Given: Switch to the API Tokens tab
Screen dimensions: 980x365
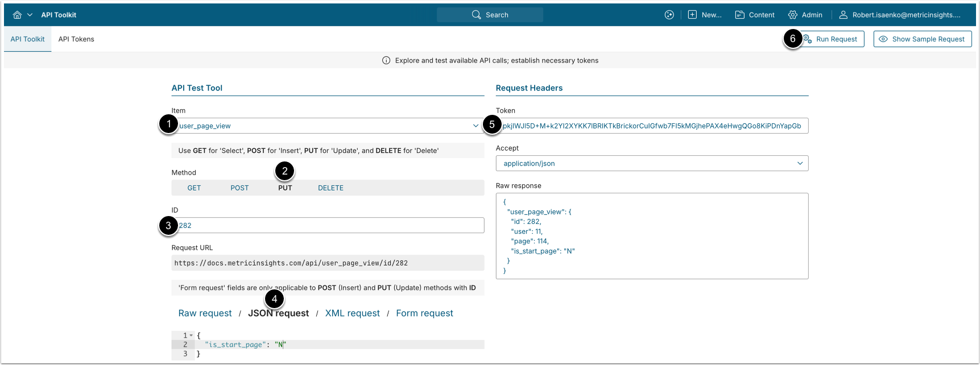Looking at the screenshot, I should coord(76,39).
